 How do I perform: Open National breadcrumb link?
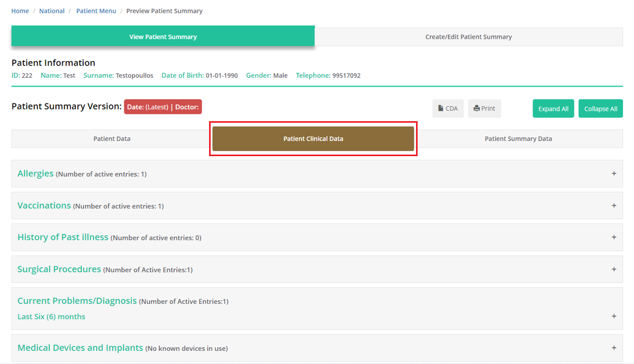[x=52, y=11]
